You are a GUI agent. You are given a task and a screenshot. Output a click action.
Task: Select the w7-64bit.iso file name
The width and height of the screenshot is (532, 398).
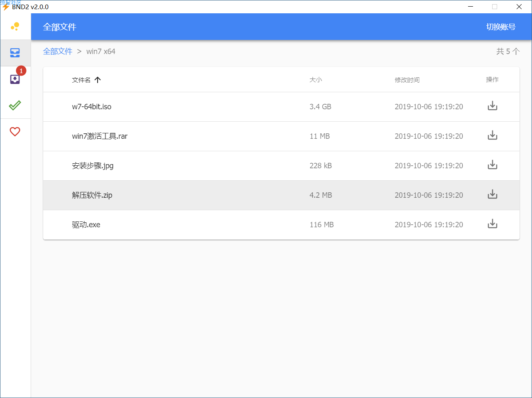click(x=92, y=107)
